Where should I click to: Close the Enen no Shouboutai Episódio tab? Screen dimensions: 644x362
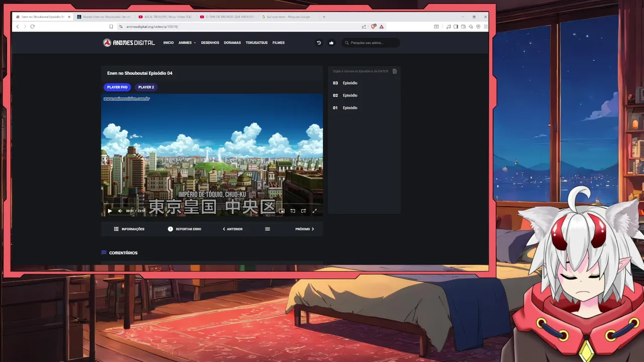(69, 17)
